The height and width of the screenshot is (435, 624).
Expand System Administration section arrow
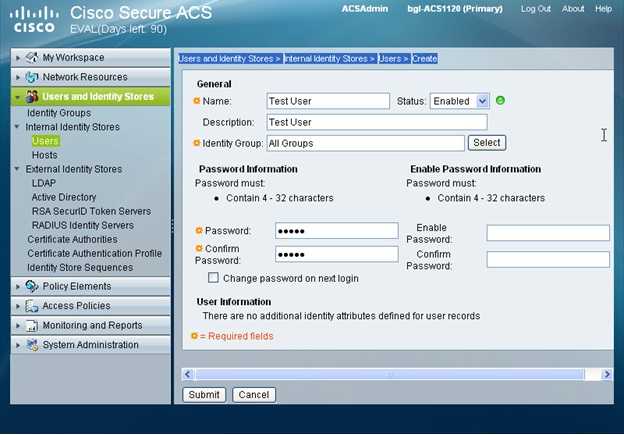pos(18,345)
